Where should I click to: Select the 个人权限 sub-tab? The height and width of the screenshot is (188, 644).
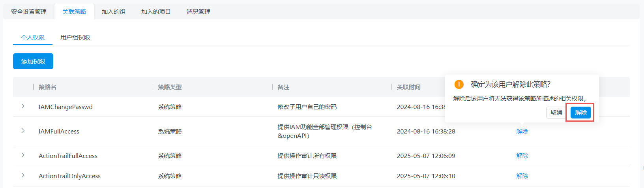point(33,38)
